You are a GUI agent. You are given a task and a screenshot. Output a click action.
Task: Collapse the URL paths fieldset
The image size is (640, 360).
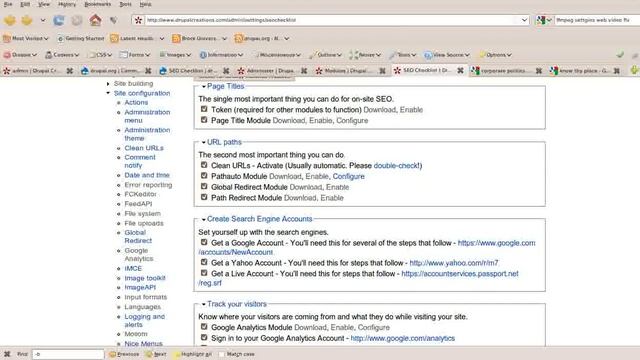pos(222,142)
